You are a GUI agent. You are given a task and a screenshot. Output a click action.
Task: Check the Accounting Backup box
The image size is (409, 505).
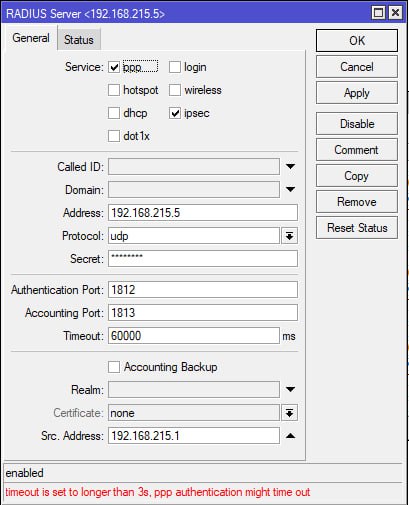click(114, 367)
